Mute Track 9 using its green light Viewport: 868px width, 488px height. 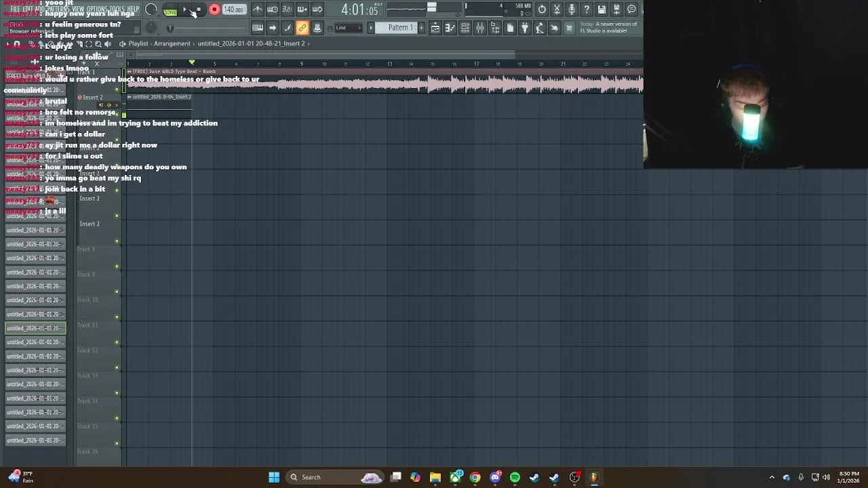pyautogui.click(x=117, y=291)
